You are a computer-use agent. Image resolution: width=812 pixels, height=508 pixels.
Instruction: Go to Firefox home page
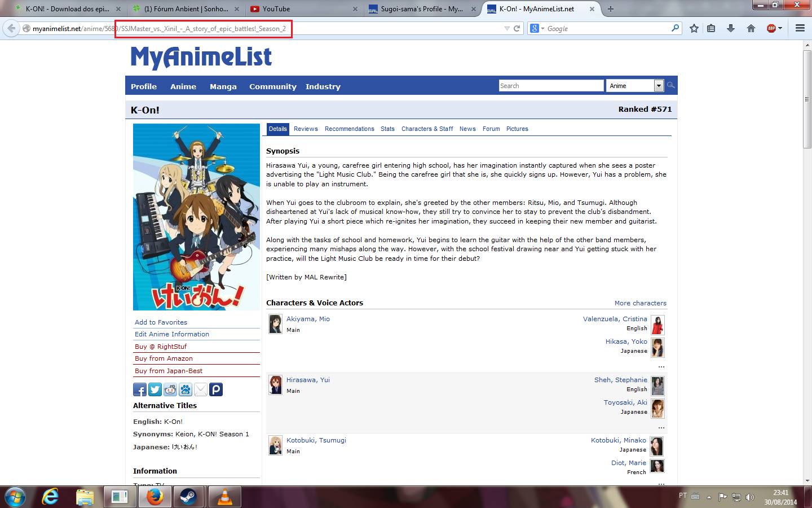pyautogui.click(x=751, y=28)
